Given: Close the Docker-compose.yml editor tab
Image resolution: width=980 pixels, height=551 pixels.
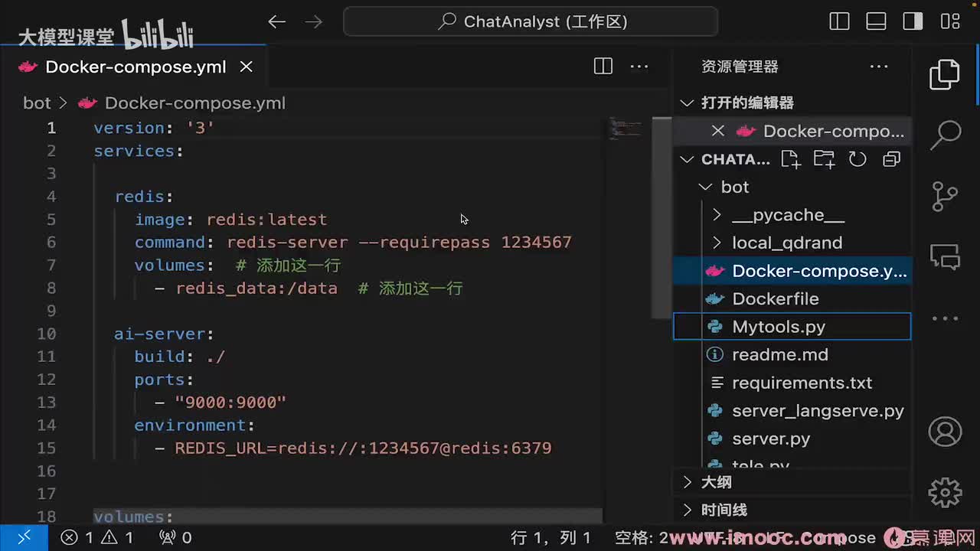Looking at the screenshot, I should point(246,67).
